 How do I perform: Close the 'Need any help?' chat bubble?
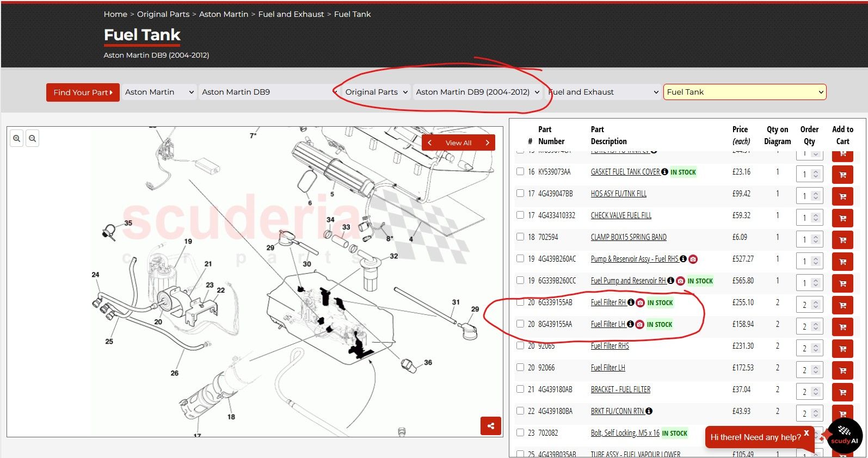[x=807, y=433]
